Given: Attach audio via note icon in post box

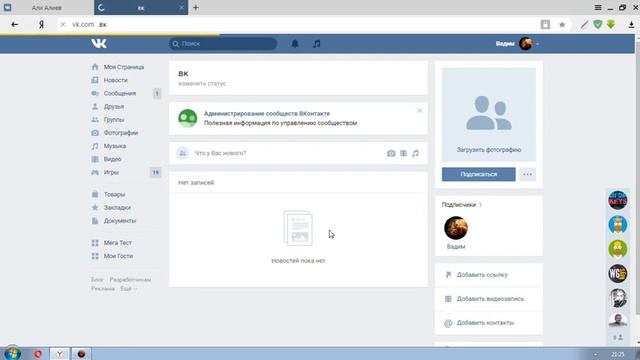Looking at the screenshot, I should click(415, 153).
